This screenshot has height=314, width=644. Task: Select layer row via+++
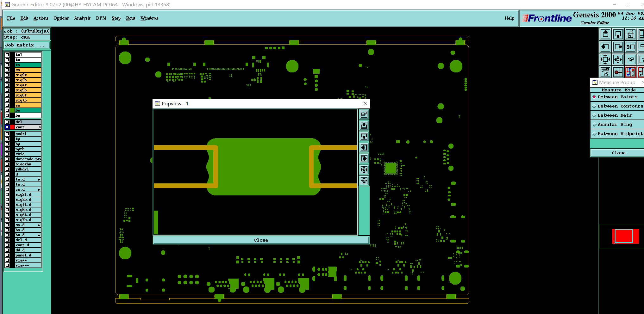28,265
